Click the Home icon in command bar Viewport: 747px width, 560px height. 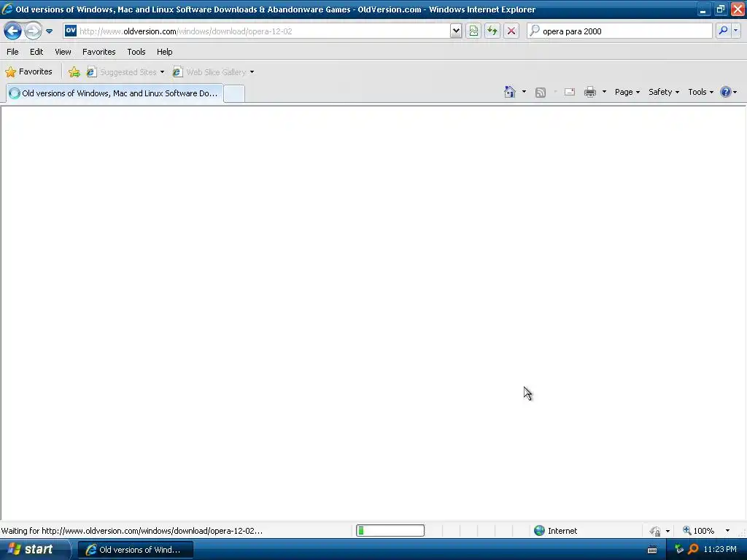click(x=510, y=92)
